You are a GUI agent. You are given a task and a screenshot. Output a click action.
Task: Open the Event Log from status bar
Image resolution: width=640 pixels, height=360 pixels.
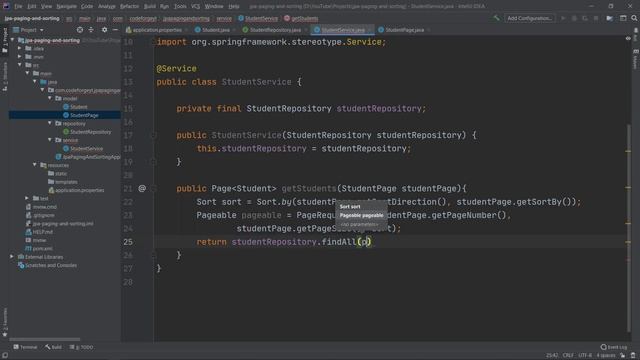(x=613, y=347)
